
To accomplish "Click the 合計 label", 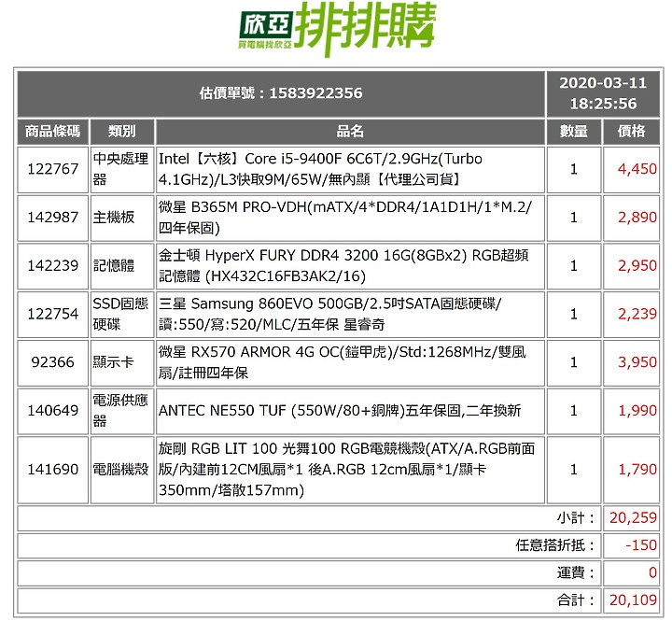I will click(576, 600).
